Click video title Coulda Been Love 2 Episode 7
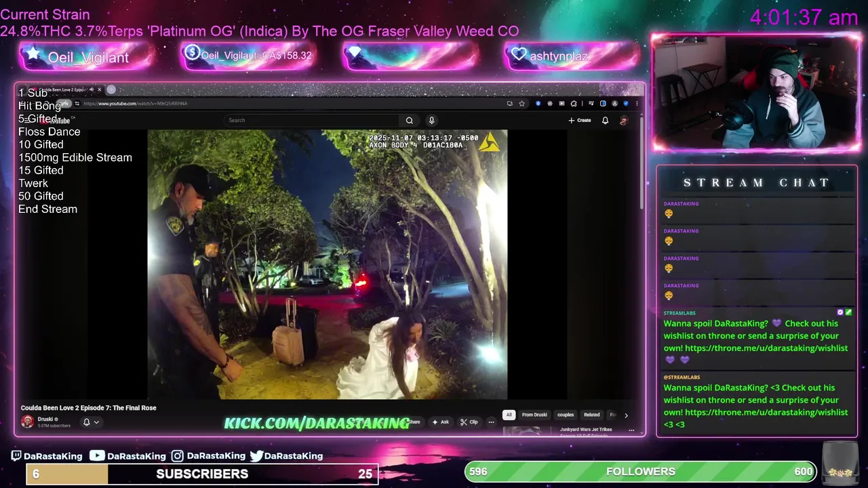This screenshot has height=488, width=868. [89, 408]
